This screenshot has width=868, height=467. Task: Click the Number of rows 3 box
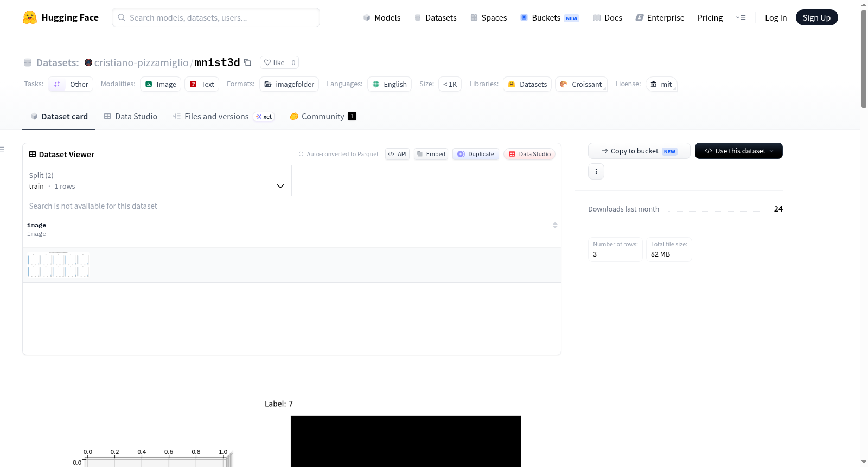(615, 250)
